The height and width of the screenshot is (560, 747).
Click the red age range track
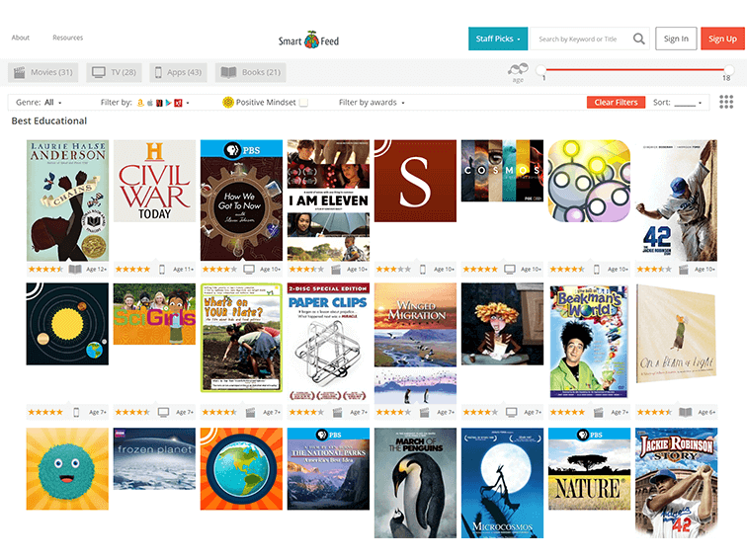tap(634, 69)
